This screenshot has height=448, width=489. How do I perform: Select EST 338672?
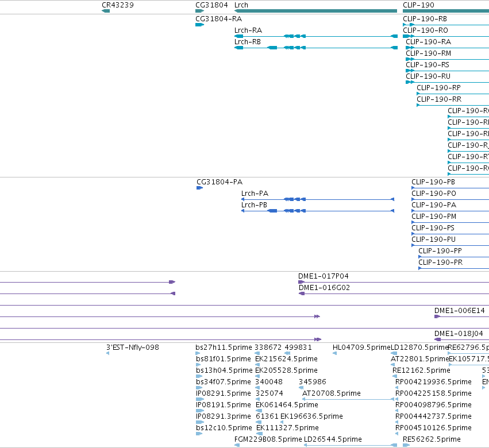tap(268, 347)
